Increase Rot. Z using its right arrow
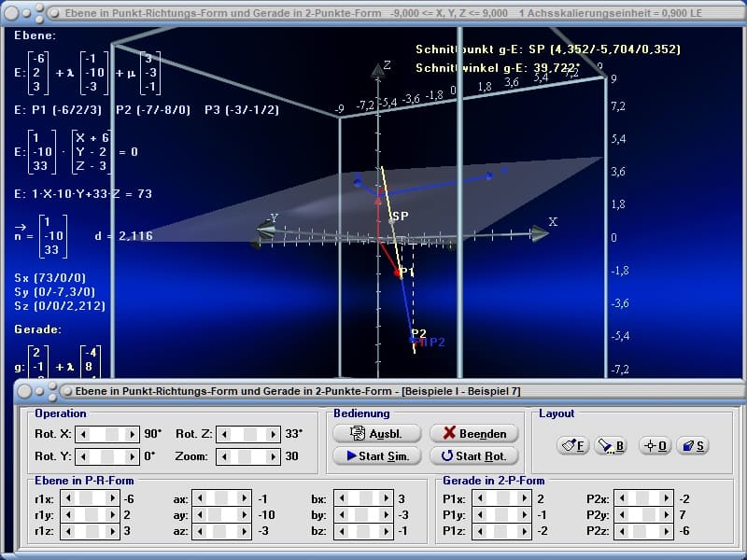Image resolution: width=747 pixels, height=560 pixels. coord(273,434)
